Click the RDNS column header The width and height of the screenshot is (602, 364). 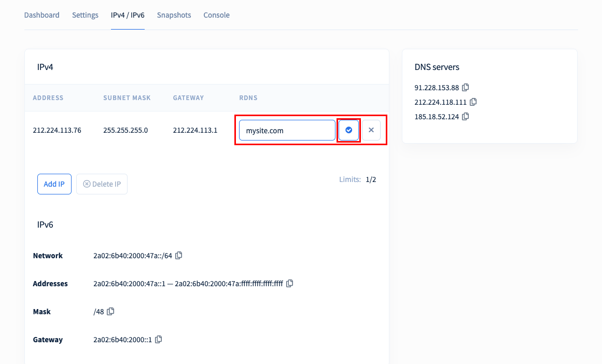248,98
